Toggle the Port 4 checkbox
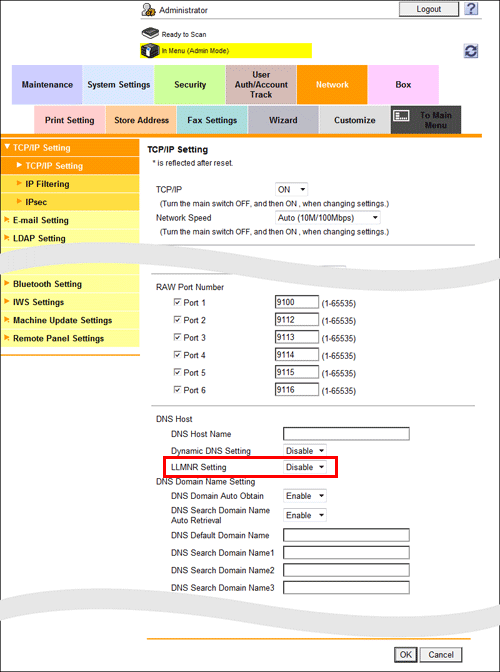The width and height of the screenshot is (500, 672). tap(177, 355)
